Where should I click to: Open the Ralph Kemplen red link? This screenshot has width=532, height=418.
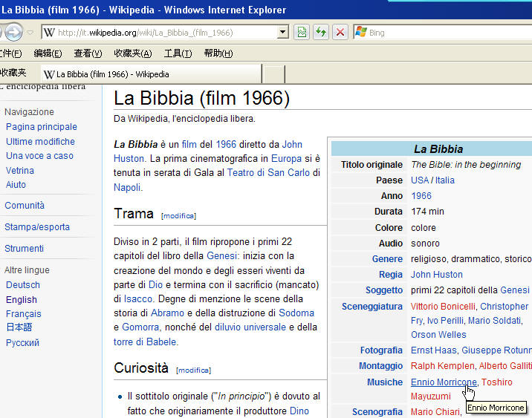click(442, 366)
